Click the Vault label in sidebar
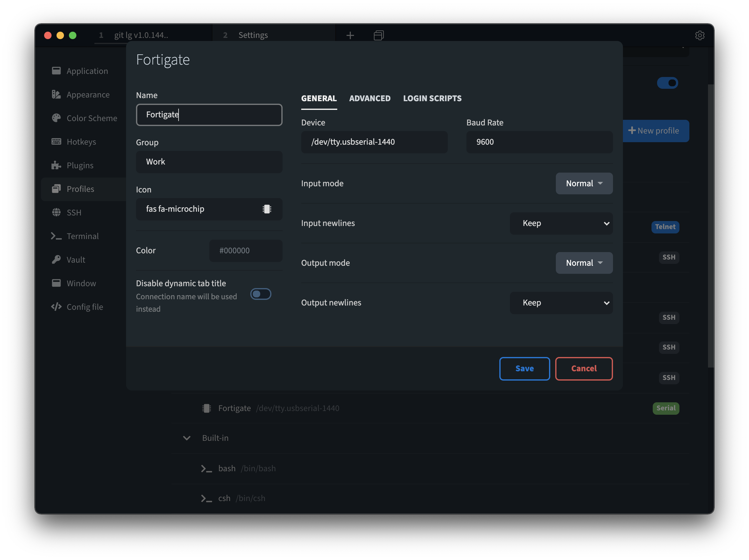This screenshot has width=749, height=560. click(x=76, y=259)
